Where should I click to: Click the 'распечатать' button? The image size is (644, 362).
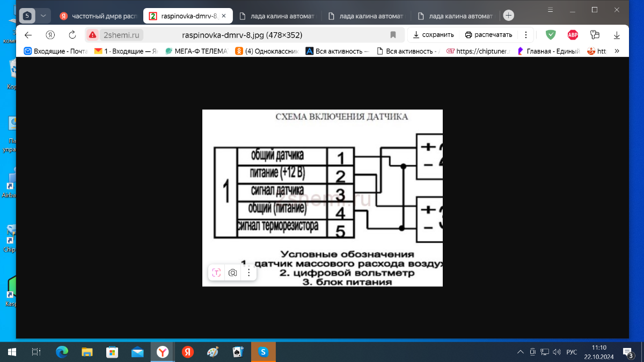pyautogui.click(x=488, y=35)
